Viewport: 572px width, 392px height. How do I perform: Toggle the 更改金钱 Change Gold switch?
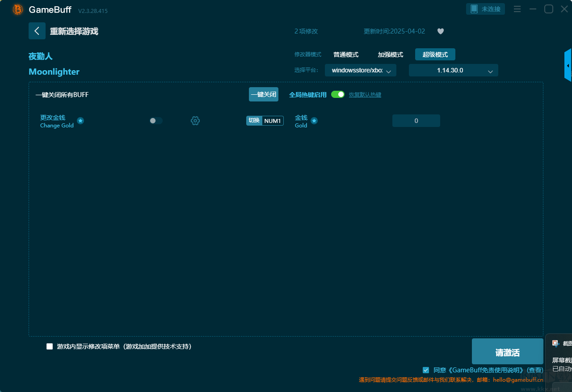pyautogui.click(x=156, y=121)
